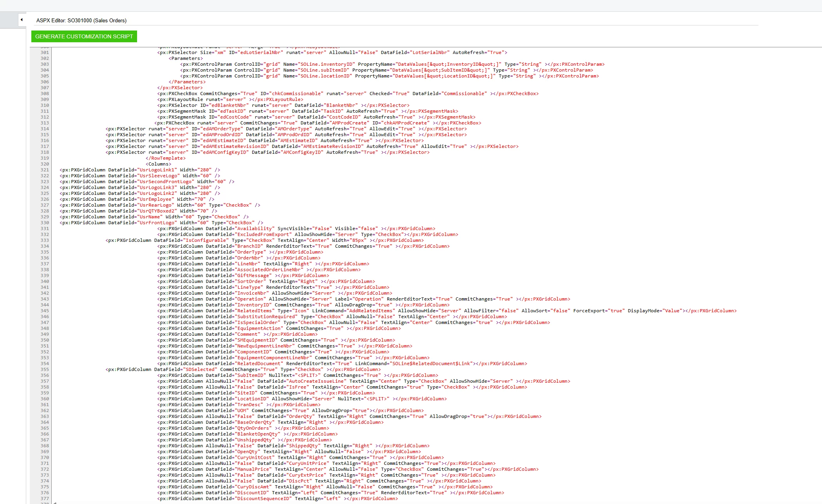Screen dimensions: 822x504
Task: Click the edAMConfigKeyID selector ID
Action: pos(225,152)
